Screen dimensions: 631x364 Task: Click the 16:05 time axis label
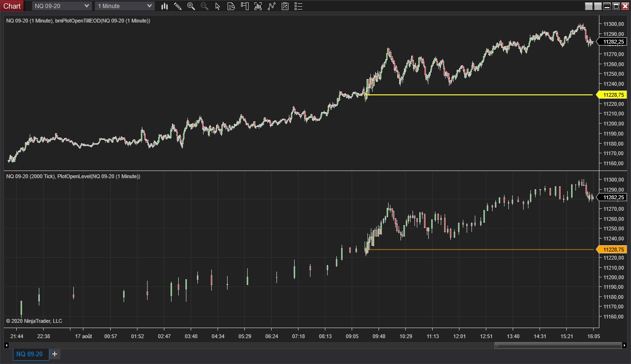[593, 337]
